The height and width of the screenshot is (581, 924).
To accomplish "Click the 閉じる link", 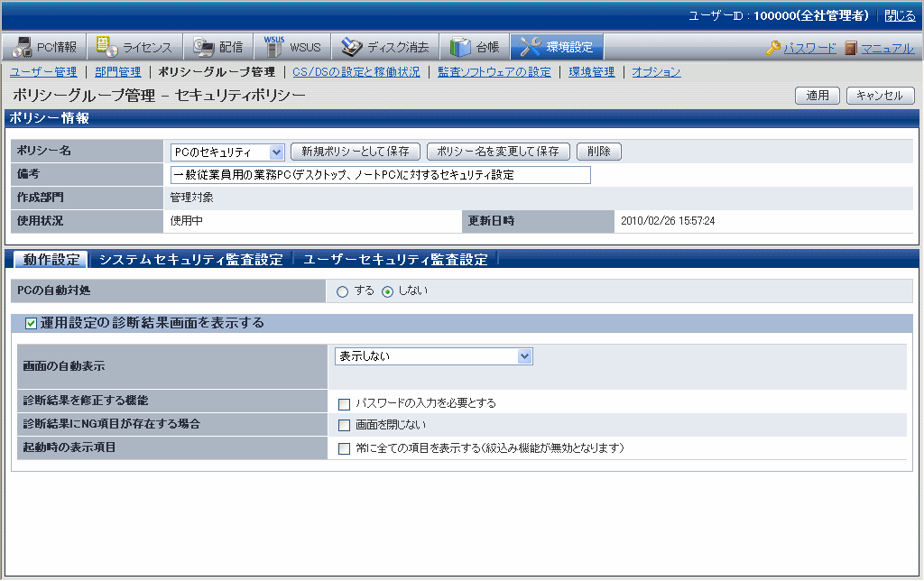I will (900, 16).
